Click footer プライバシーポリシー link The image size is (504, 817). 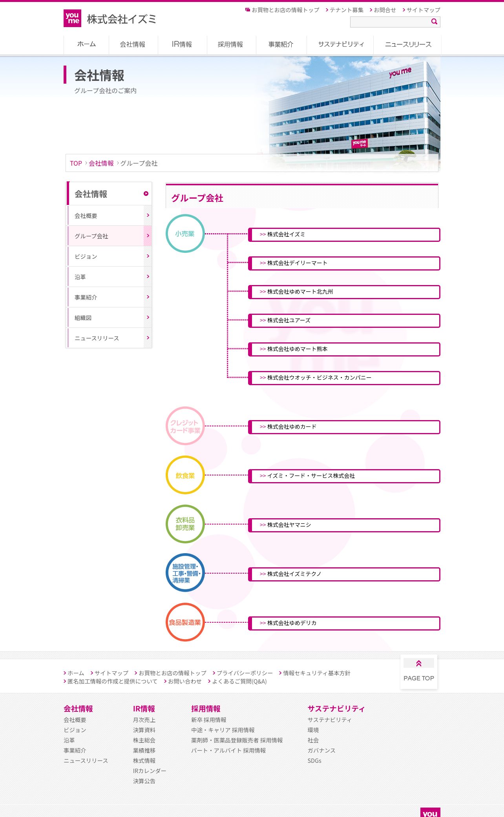pos(245,673)
